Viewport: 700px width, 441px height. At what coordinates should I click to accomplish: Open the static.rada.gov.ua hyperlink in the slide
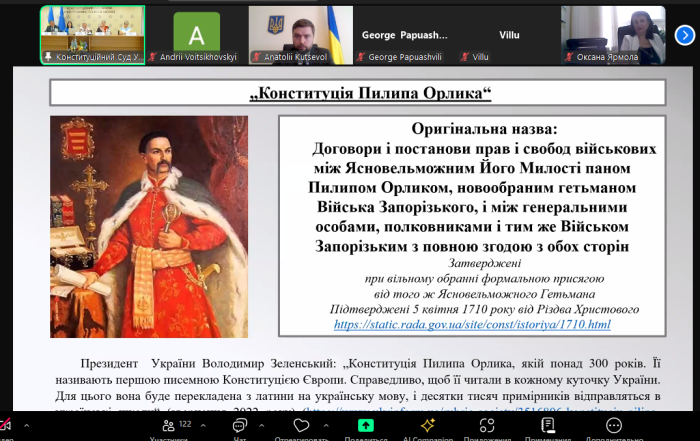[x=471, y=325]
